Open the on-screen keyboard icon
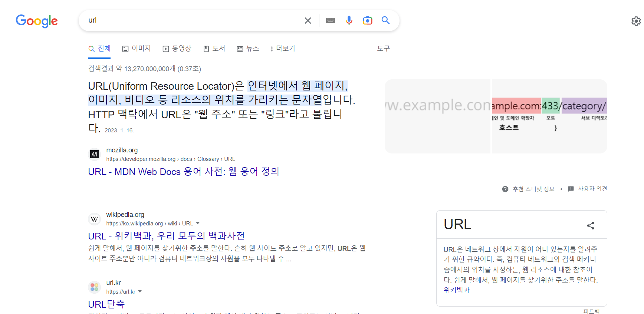Screen dimensions: 644x314 pyautogui.click(x=331, y=21)
